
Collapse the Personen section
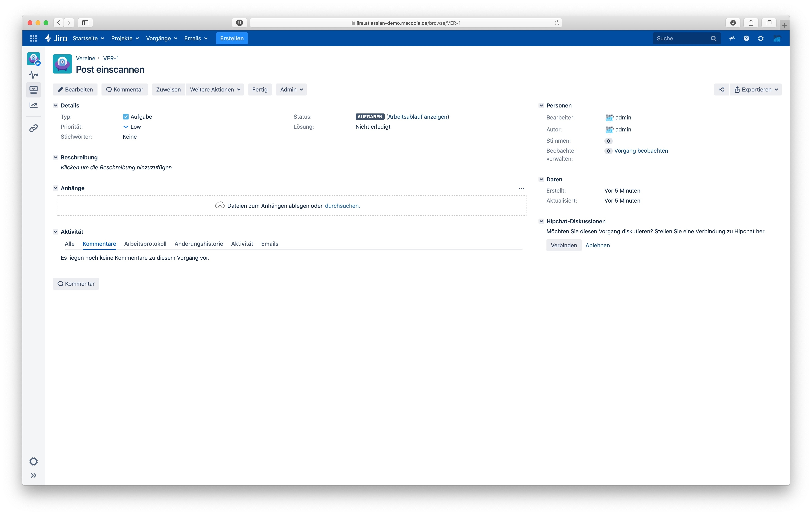pyautogui.click(x=541, y=105)
